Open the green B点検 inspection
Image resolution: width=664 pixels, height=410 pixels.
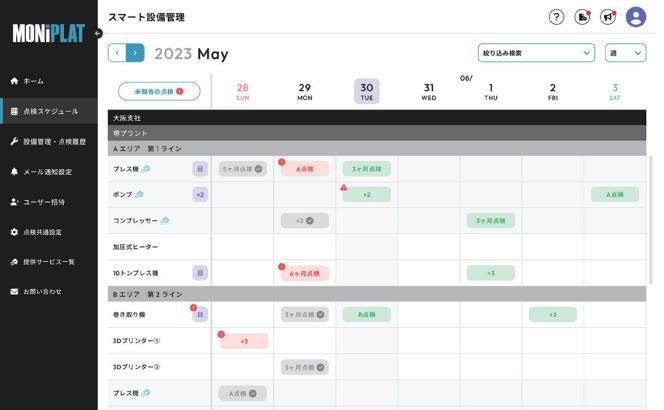click(x=366, y=314)
